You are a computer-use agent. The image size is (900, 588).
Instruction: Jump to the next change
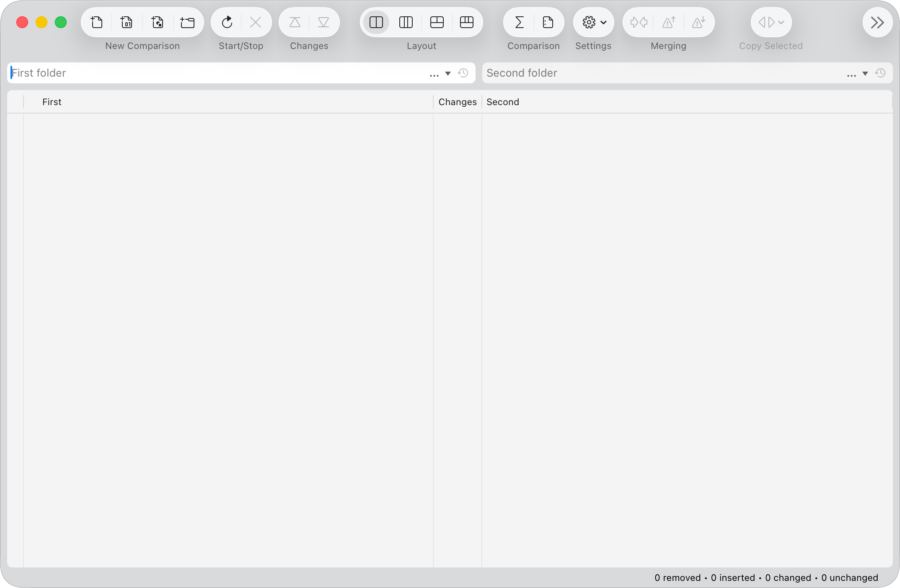click(x=323, y=22)
